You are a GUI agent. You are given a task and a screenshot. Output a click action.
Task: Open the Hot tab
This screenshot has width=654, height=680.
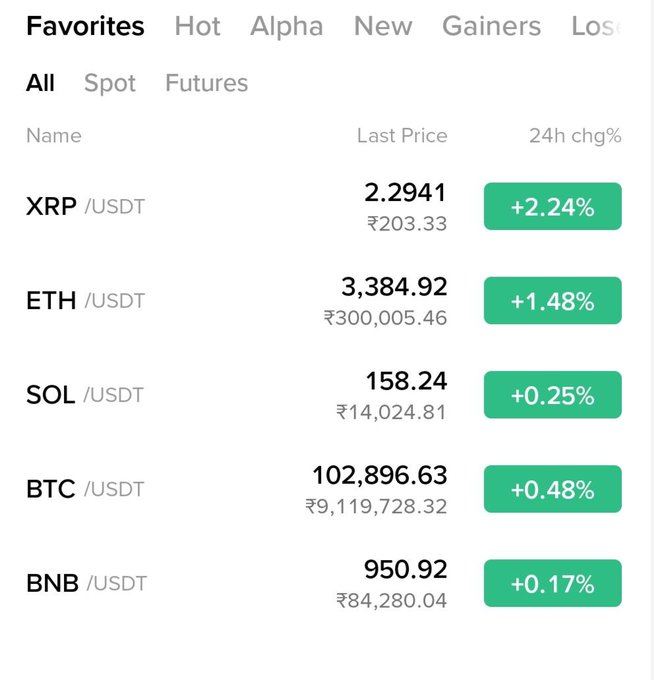pyautogui.click(x=197, y=26)
